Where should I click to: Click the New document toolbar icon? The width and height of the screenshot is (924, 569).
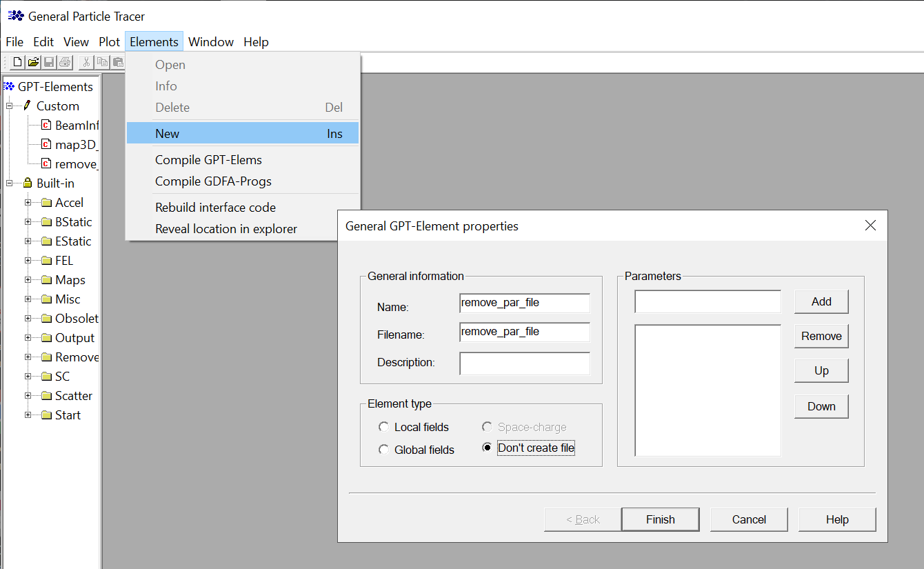point(18,62)
